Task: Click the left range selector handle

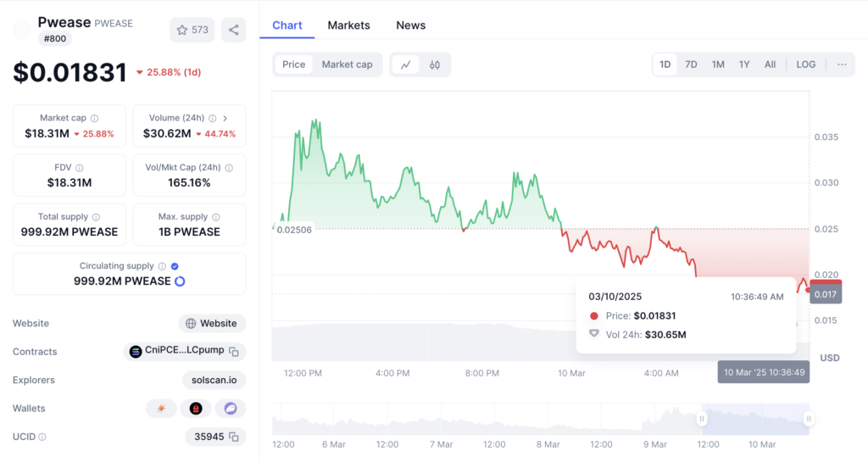Action: click(x=702, y=419)
